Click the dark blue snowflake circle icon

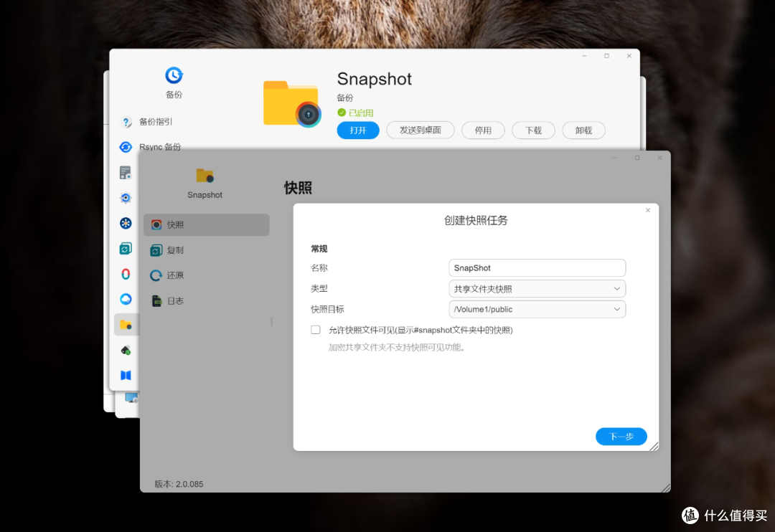126,223
